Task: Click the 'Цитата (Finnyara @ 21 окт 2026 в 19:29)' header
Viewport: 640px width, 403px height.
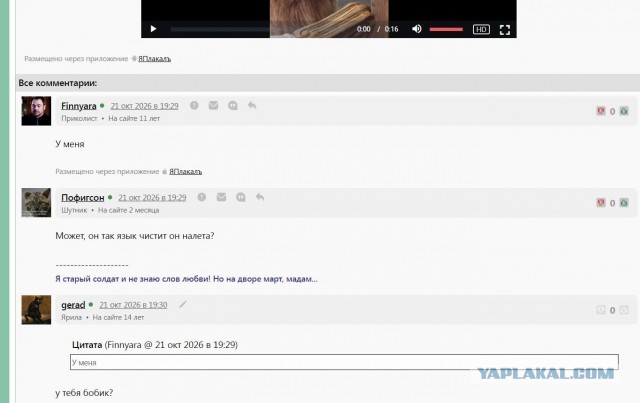Action: pos(155,345)
